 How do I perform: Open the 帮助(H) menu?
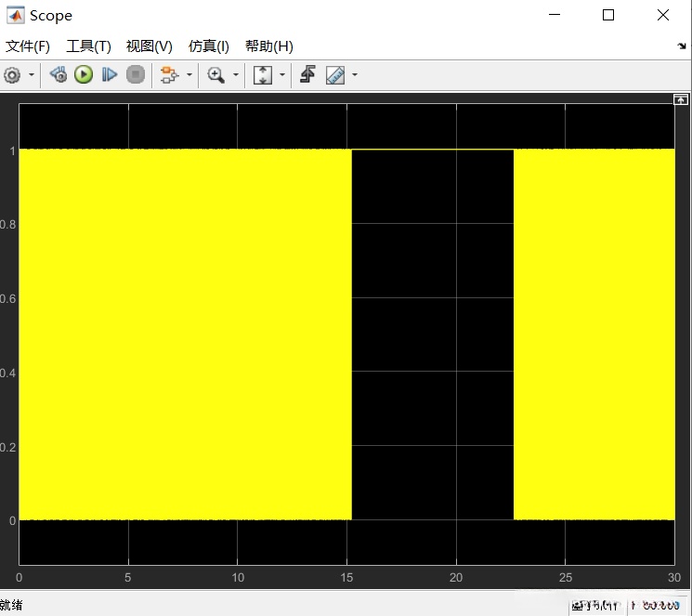[269, 46]
